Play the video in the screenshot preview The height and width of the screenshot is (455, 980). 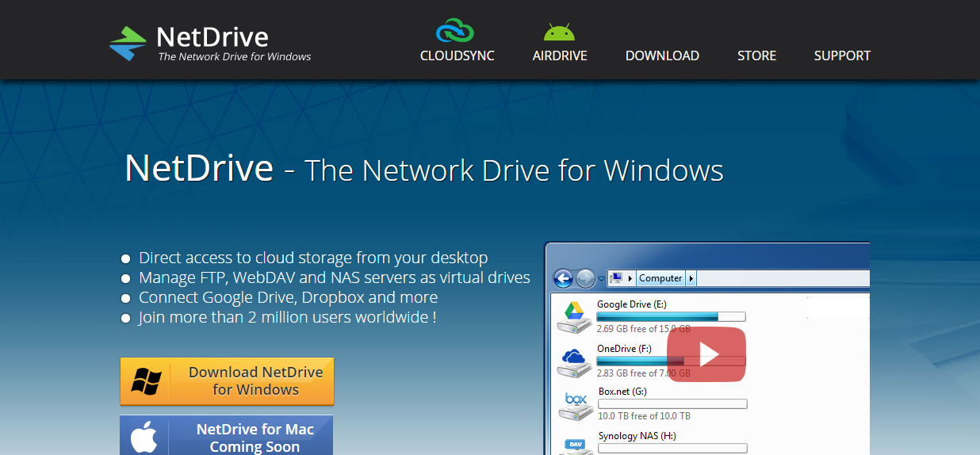pos(706,354)
